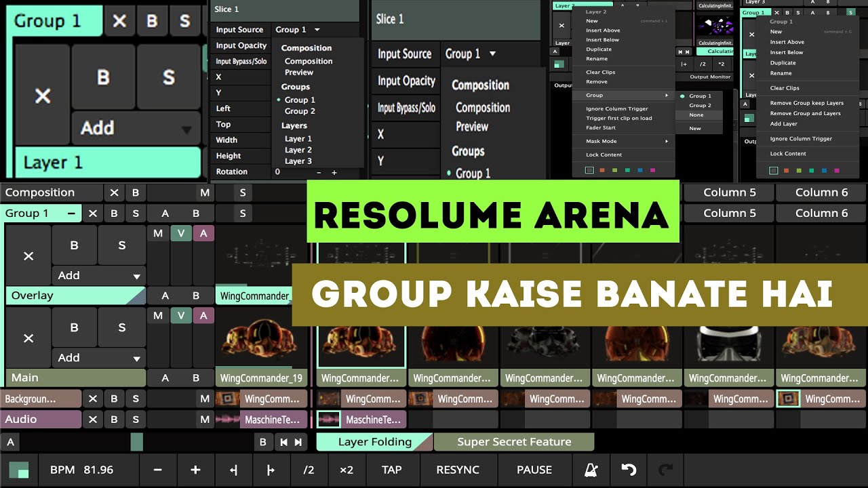The image size is (868, 488).
Task: Choose Add Layer in Group 1 menu
Action: pos(783,123)
